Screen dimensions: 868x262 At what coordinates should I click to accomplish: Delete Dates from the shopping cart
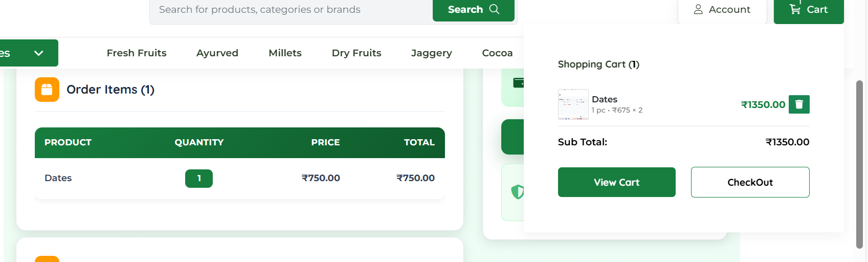click(799, 104)
